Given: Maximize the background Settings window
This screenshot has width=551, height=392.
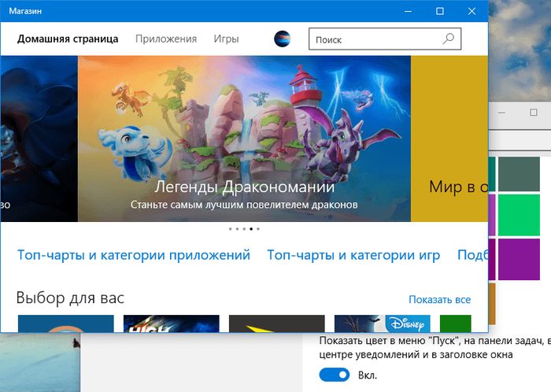Looking at the screenshot, I should click(x=534, y=113).
